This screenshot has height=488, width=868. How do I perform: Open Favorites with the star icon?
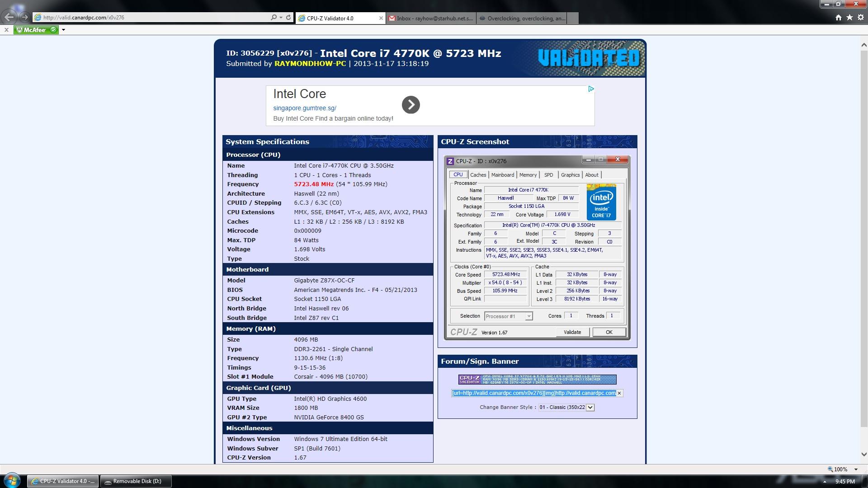849,18
